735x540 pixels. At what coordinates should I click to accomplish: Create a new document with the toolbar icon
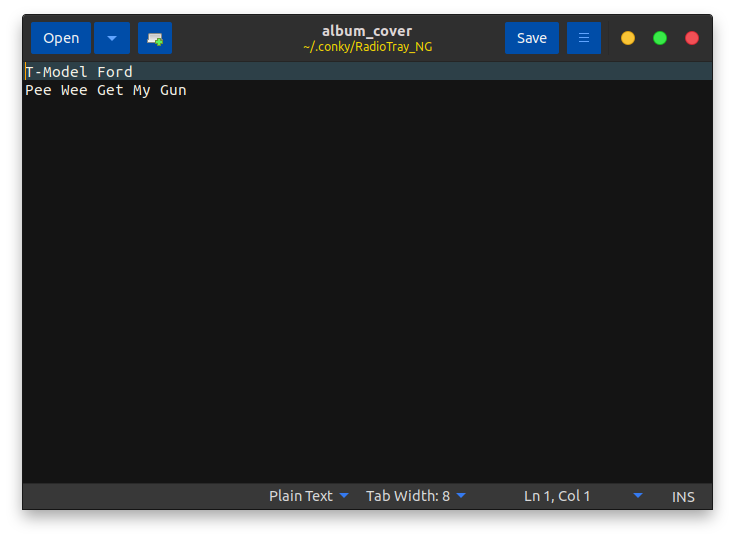[155, 38]
